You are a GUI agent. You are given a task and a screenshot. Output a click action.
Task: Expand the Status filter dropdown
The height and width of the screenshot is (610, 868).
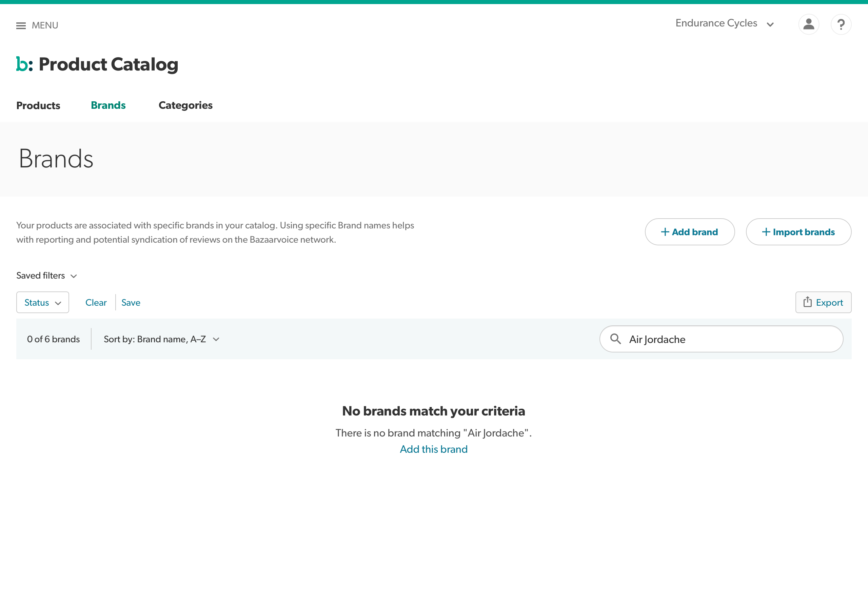coord(43,303)
